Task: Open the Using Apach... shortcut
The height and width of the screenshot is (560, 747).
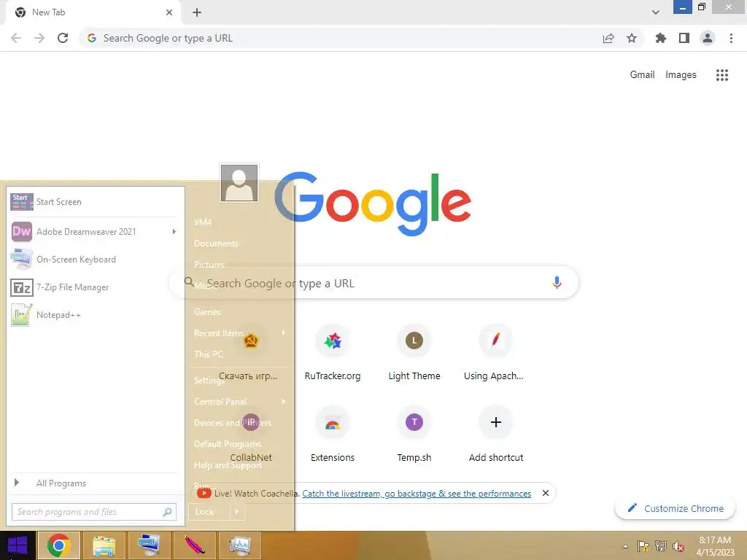Action: 495,352
